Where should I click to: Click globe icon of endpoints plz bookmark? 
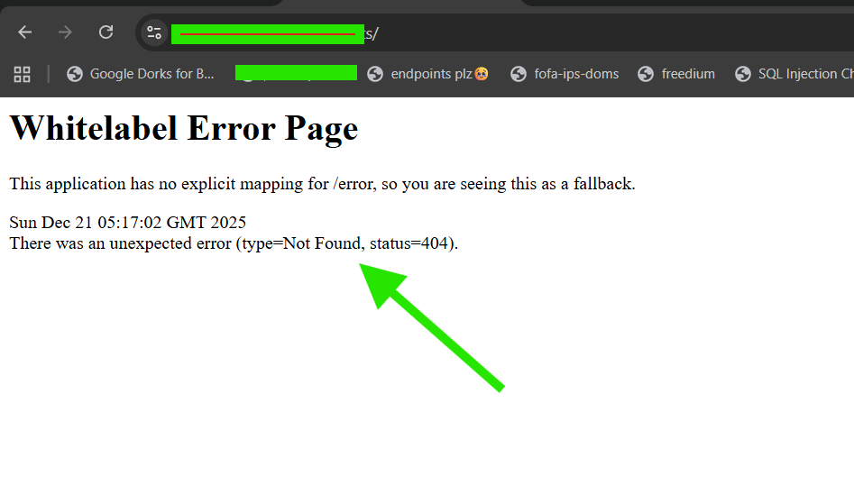tap(375, 74)
